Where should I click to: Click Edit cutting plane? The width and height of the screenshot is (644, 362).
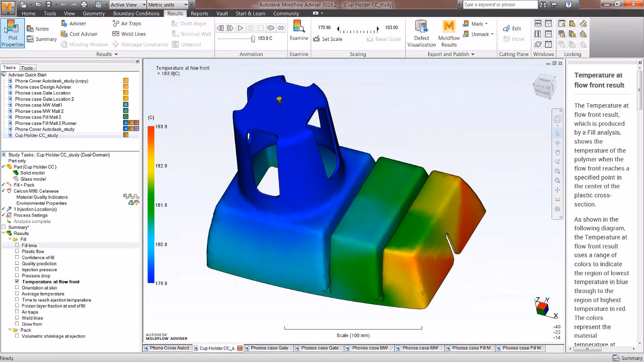pos(512,29)
